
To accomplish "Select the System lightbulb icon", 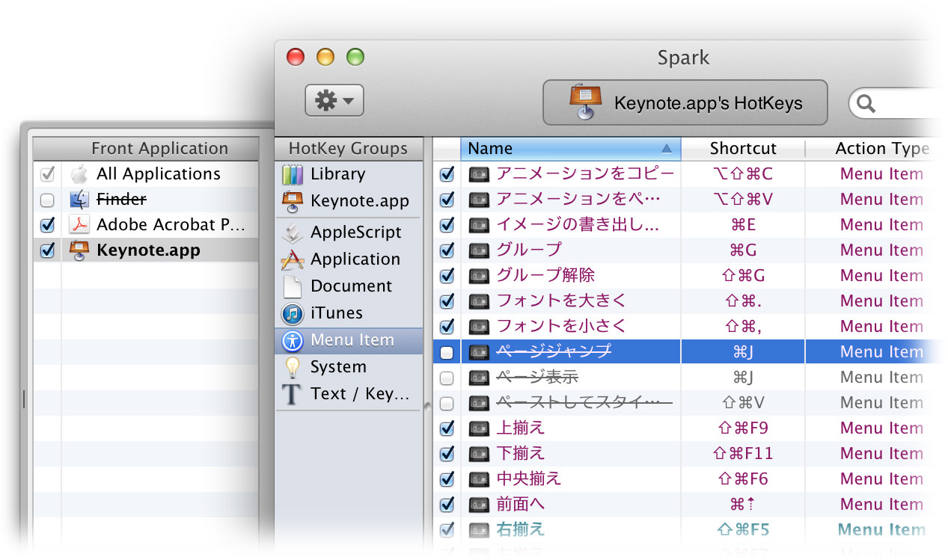I will point(292,367).
